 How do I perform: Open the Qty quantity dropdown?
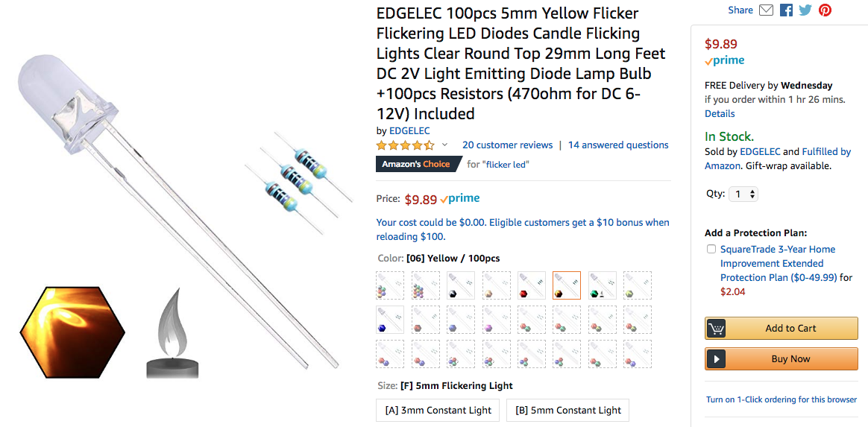coord(743,194)
